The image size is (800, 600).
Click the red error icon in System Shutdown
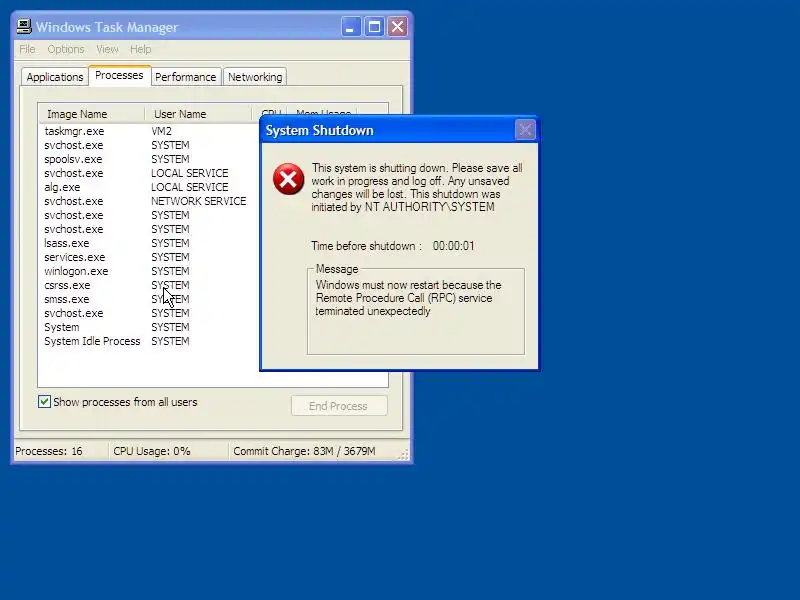(x=289, y=179)
